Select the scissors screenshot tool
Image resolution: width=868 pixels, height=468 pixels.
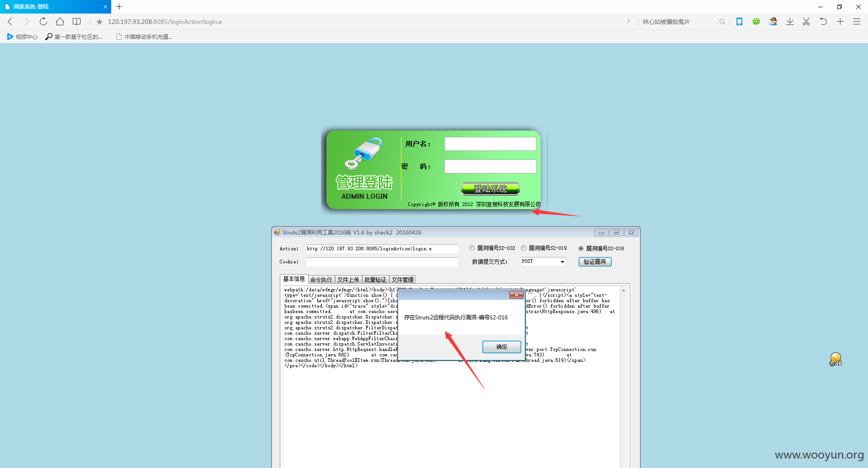tap(806, 22)
